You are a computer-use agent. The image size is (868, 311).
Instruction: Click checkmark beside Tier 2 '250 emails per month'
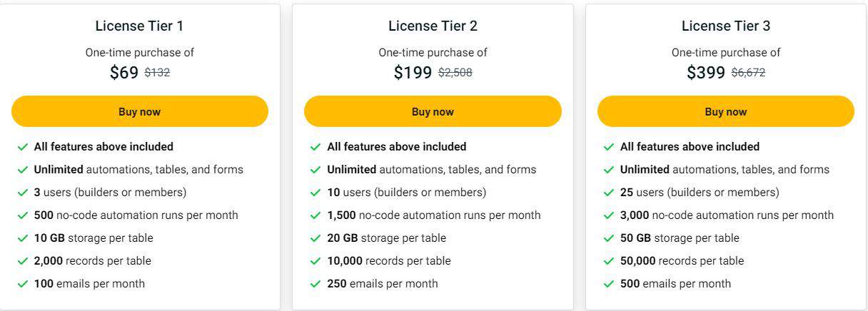pyautogui.click(x=316, y=284)
